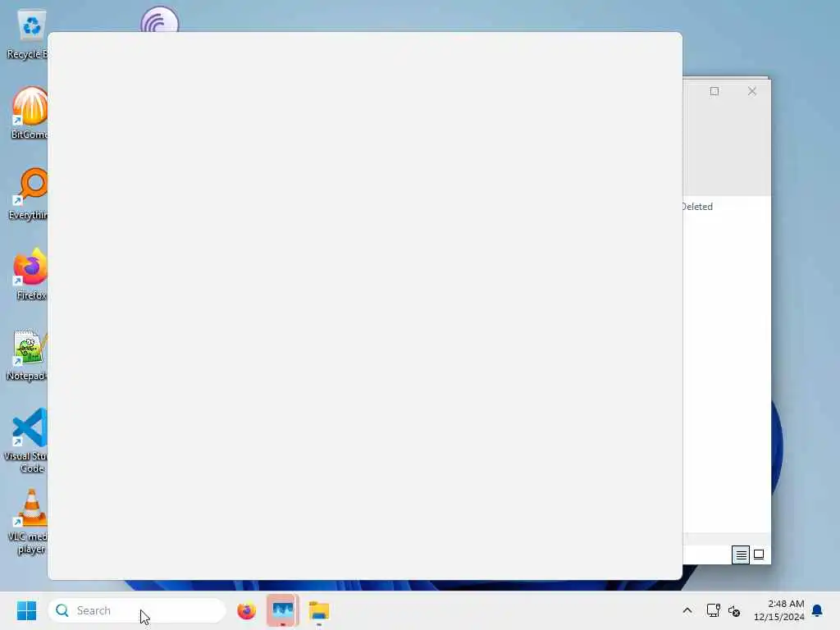Image resolution: width=840 pixels, height=630 pixels.
Task: Select the Visual Studio Code desktop shortcut
Action: coord(25,441)
